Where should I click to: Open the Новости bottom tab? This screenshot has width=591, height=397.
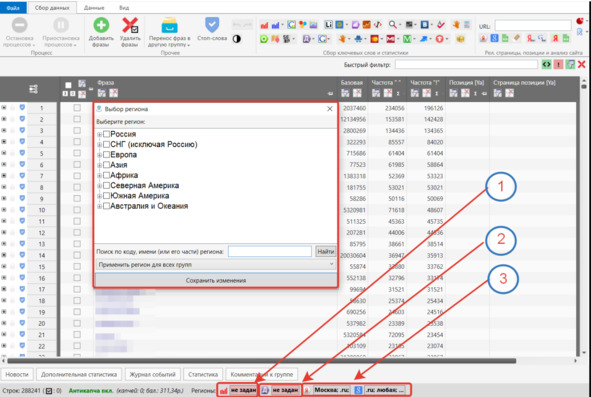coord(17,374)
